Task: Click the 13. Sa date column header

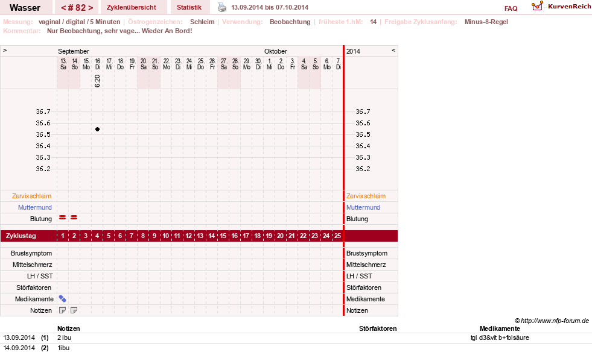Action: coord(63,64)
